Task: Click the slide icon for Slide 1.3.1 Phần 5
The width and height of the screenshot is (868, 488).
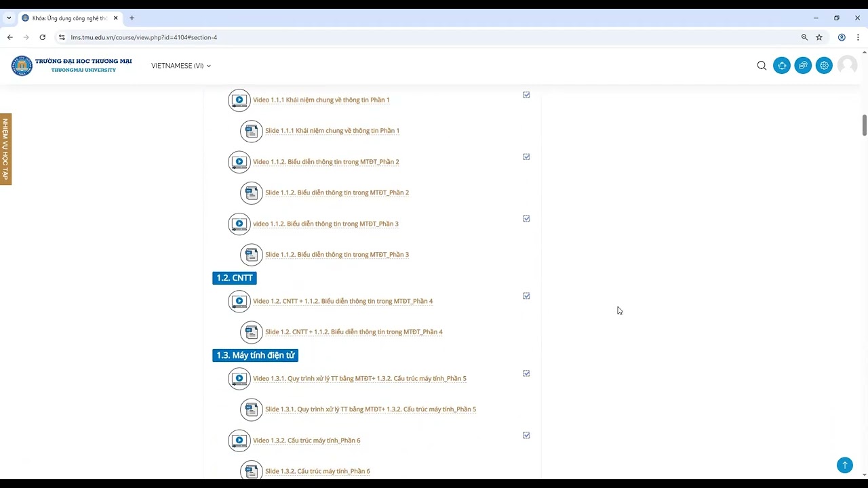Action: 251,409
